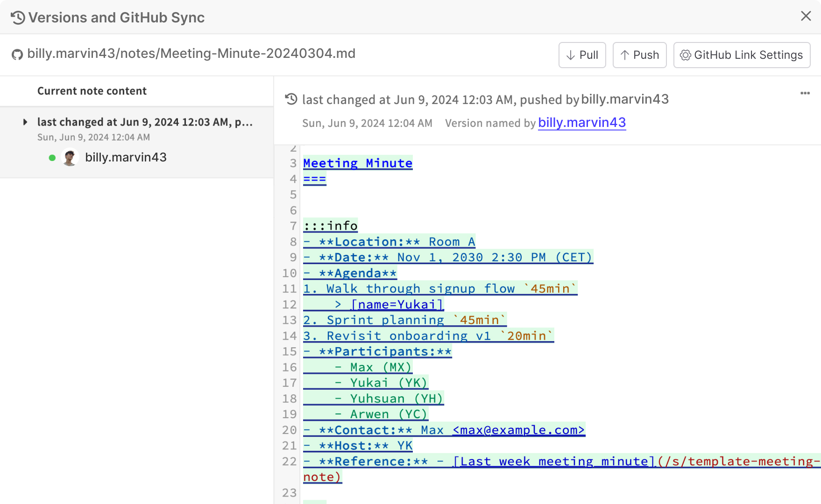This screenshot has width=821, height=504.
Task: Select the 'Current note content' panel header
Action: pyautogui.click(x=92, y=91)
